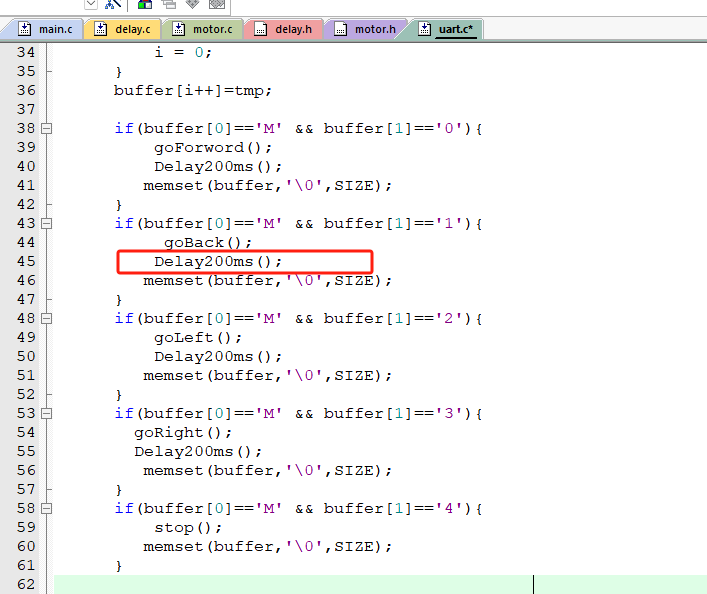Click the Manage Run-Time Environment diamond icon
The height and width of the screenshot is (594, 707).
193,5
